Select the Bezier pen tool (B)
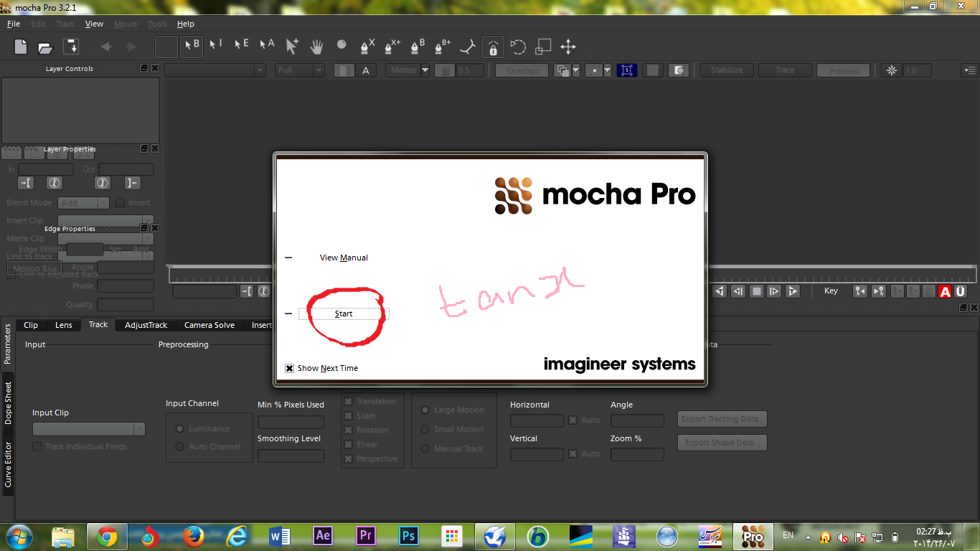Screen dimensions: 980x551 point(418,47)
